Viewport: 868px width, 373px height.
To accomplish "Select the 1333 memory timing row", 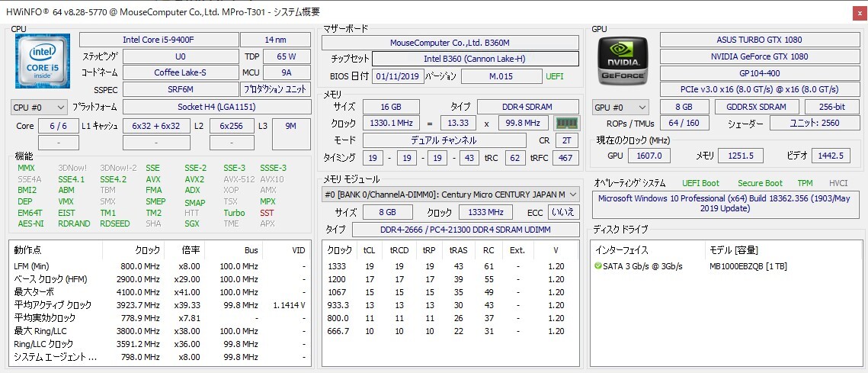I will (x=450, y=266).
